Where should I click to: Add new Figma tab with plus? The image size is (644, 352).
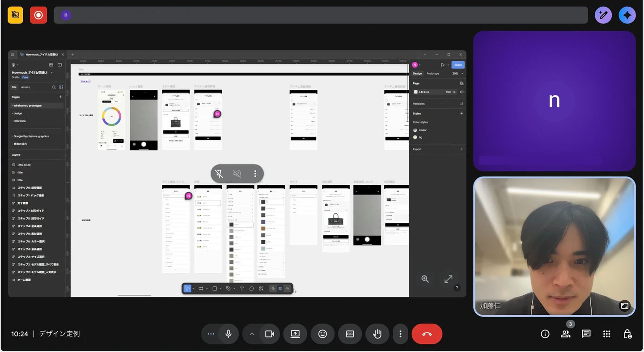[x=72, y=55]
